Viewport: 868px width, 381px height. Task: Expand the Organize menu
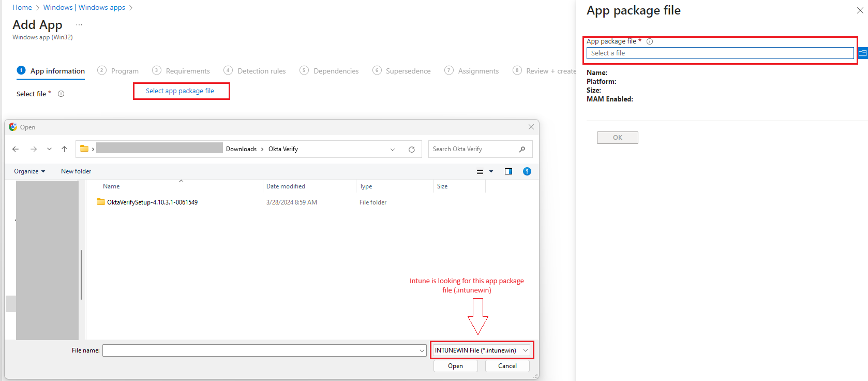(29, 171)
